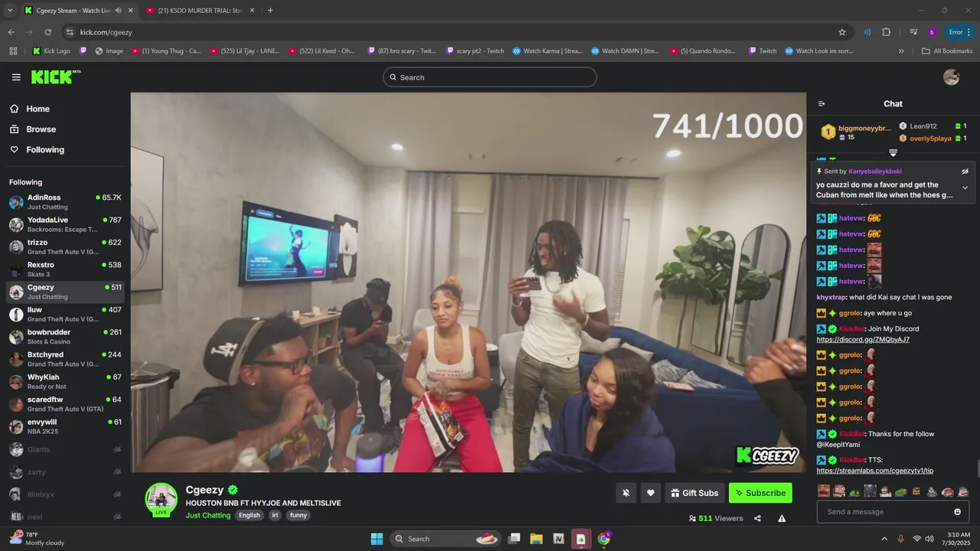Toggle stream notifications bell
980x551 pixels.
(x=626, y=493)
